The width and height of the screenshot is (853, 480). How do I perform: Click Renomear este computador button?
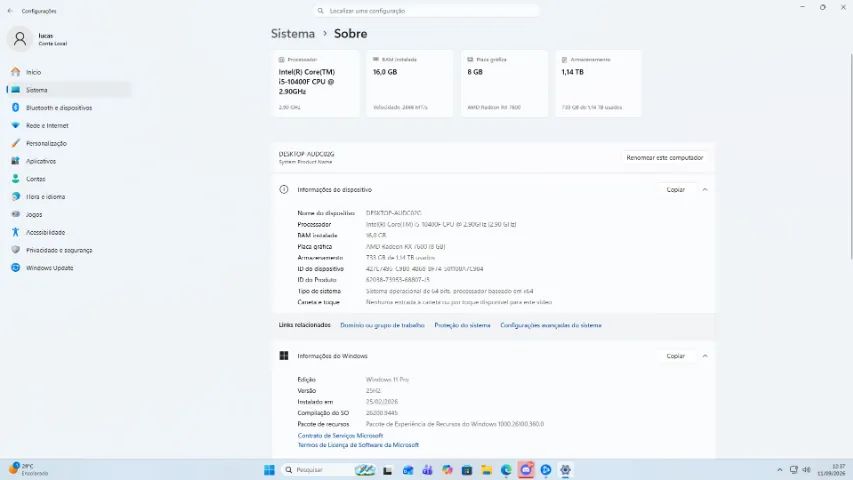[x=664, y=158]
